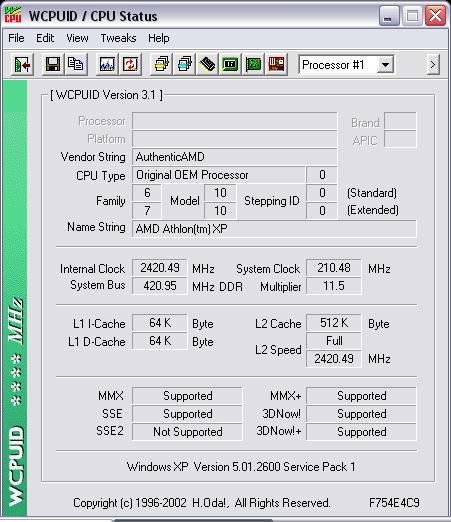This screenshot has width=451, height=522.
Task: Click the 3DNow!+ Supported field
Action: click(x=361, y=432)
